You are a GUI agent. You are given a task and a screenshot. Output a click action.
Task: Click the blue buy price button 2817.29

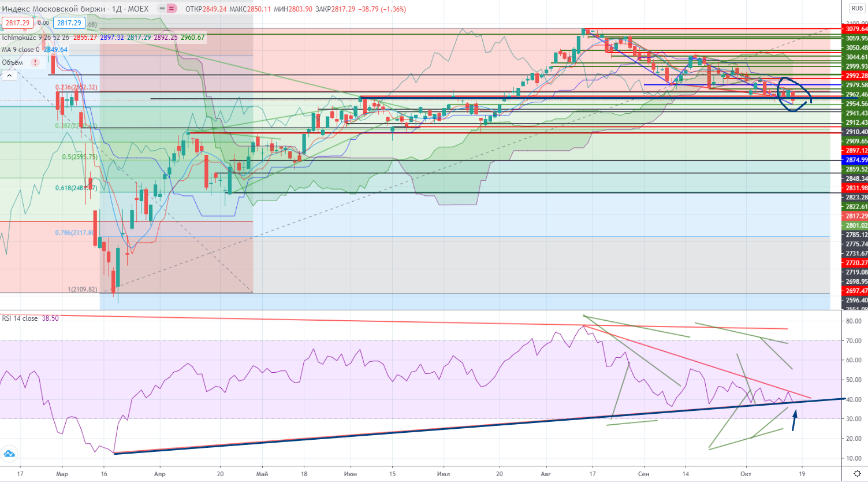pyautogui.click(x=69, y=23)
